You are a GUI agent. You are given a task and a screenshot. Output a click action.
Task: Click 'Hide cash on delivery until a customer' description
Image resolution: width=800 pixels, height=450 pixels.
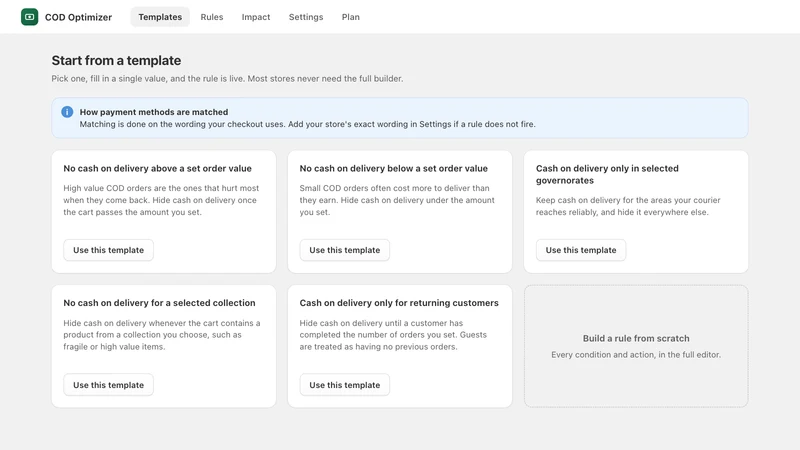click(393, 335)
